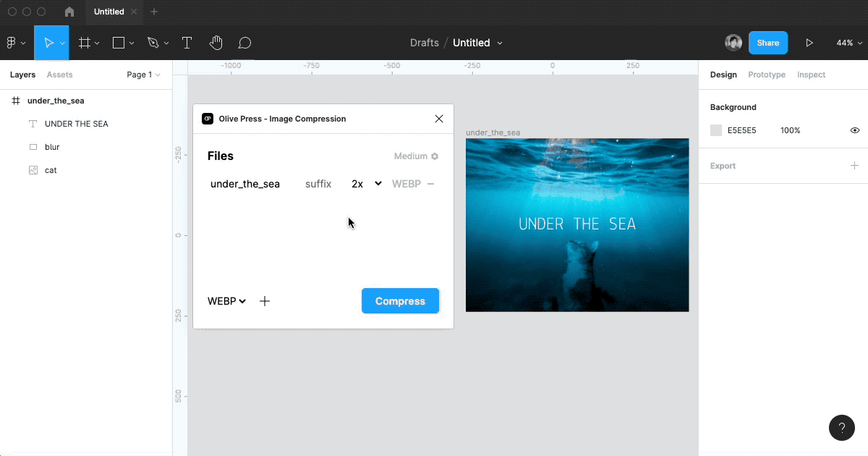868x456 pixels.
Task: Switch to the Assets tab
Action: click(x=59, y=75)
